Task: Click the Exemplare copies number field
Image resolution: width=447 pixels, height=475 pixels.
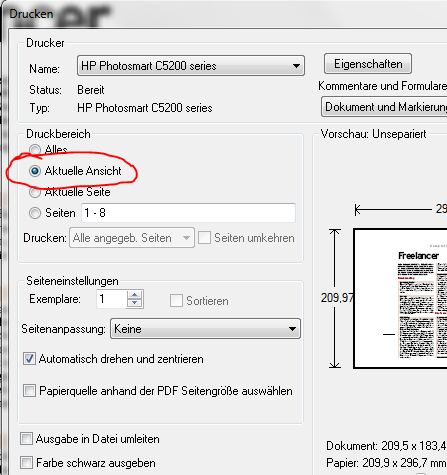Action: click(x=112, y=299)
